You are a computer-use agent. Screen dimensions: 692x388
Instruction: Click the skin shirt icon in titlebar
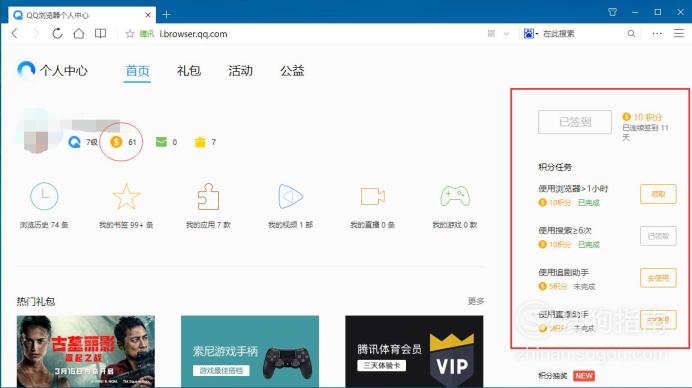612,12
